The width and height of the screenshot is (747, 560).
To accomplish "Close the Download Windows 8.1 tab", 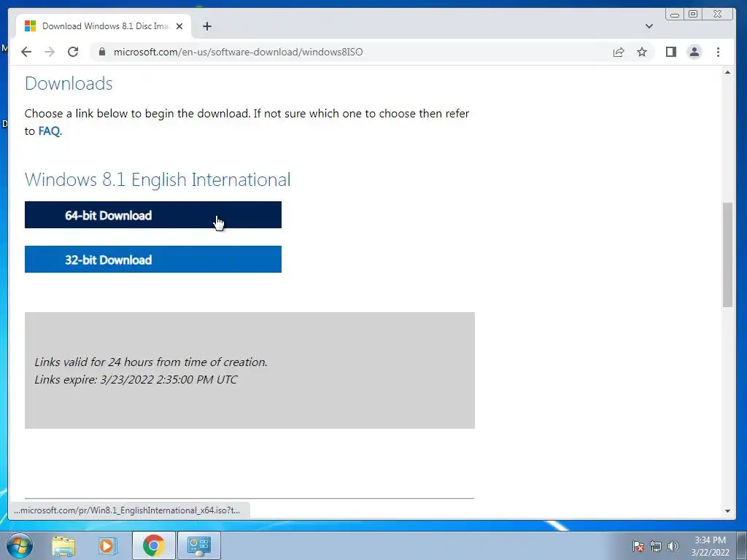I will [x=179, y=26].
